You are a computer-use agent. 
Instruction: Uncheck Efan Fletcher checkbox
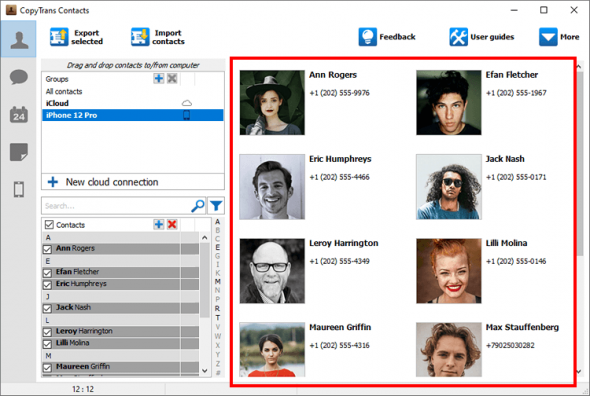[x=47, y=273]
